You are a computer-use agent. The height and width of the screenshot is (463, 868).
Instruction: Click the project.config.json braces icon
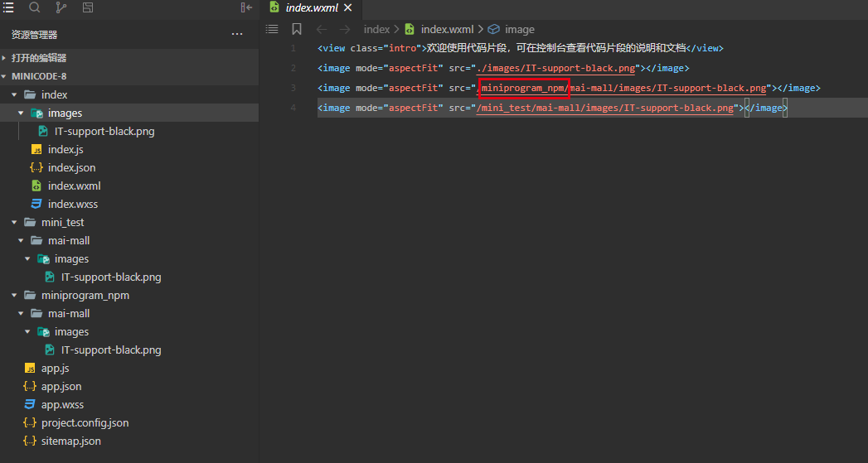pyautogui.click(x=30, y=423)
